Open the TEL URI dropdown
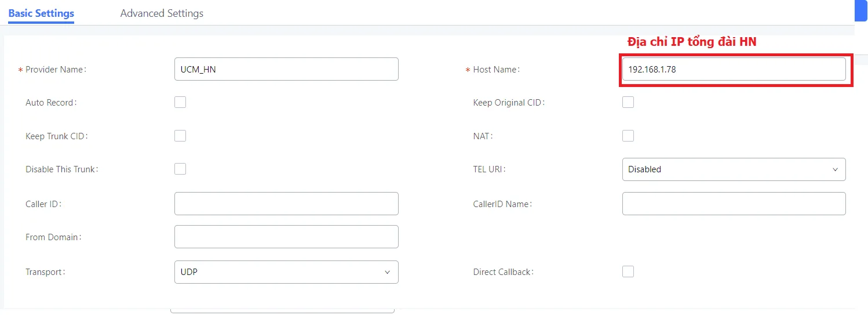The image size is (868, 315). pyautogui.click(x=734, y=169)
